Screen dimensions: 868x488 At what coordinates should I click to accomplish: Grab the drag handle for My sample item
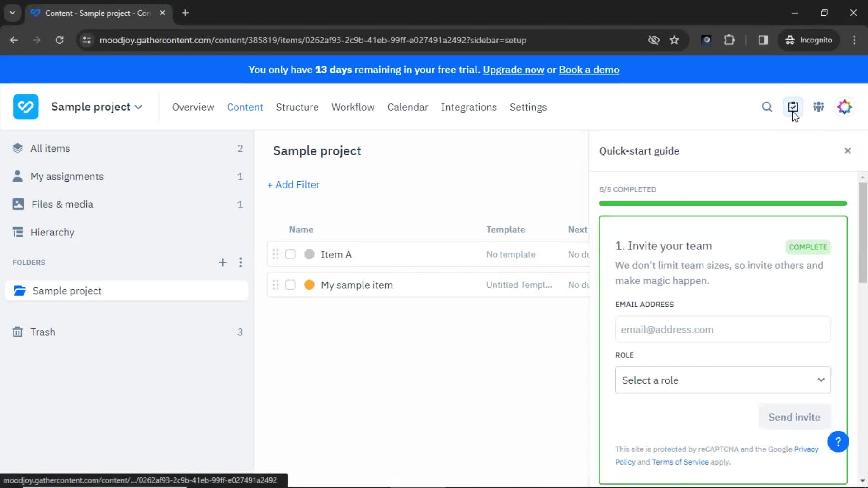tap(275, 285)
